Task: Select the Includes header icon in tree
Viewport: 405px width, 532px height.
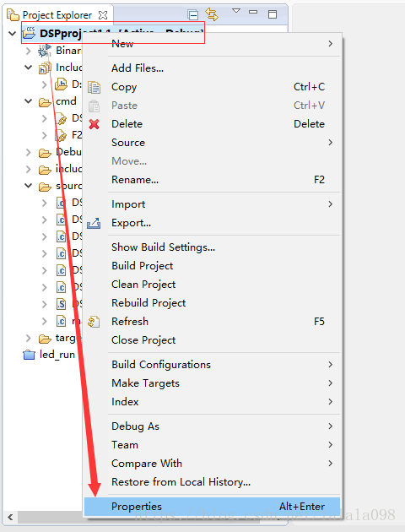Action: tap(45, 68)
